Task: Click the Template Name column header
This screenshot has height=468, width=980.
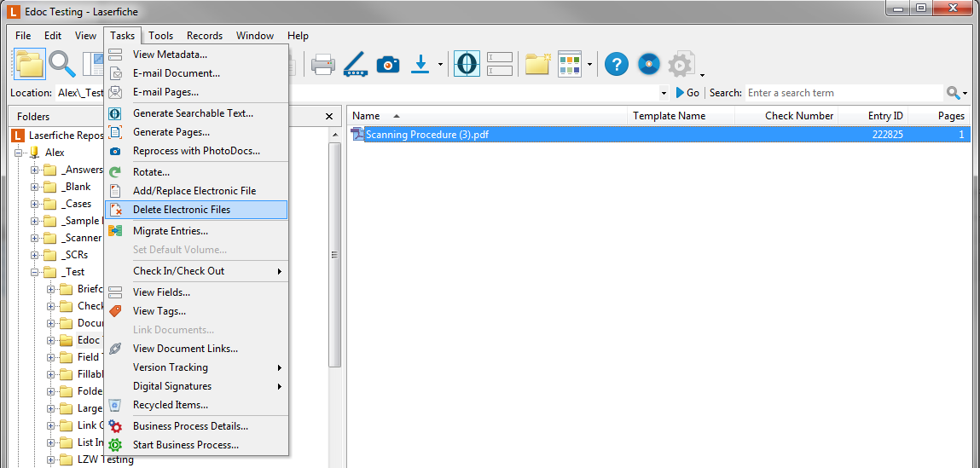Action: pyautogui.click(x=681, y=116)
